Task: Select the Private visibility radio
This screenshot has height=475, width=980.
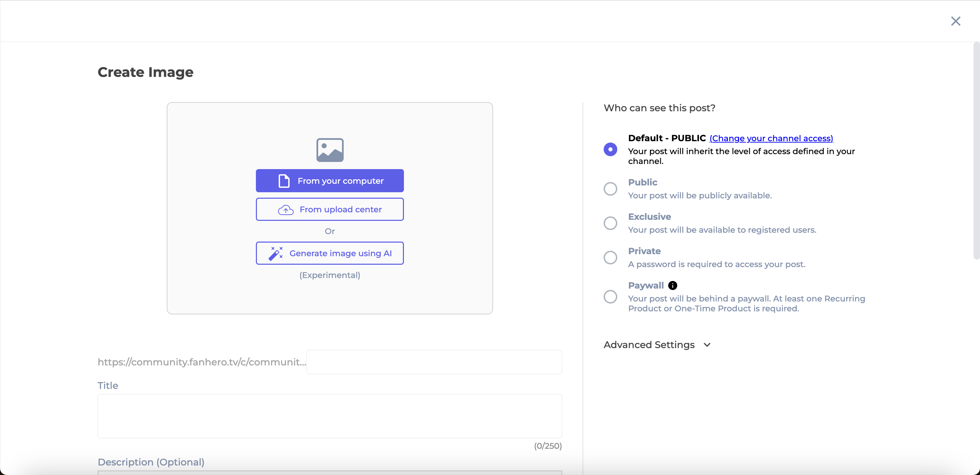Action: click(x=610, y=258)
